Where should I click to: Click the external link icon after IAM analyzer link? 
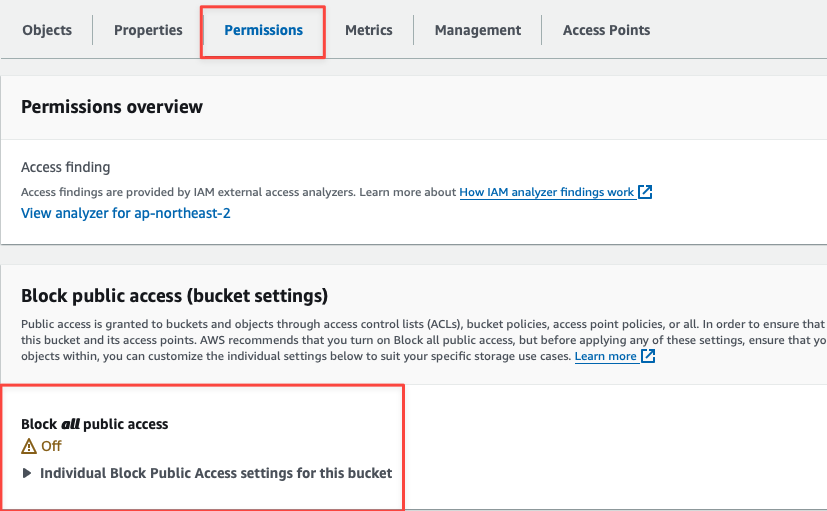[x=645, y=192]
